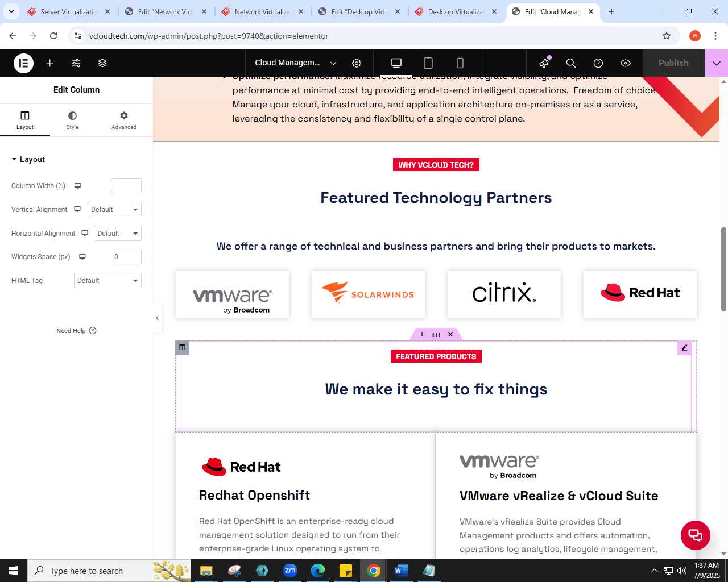Viewport: 728px width, 582px height.
Task: Delete section with X in section handle
Action: 450,335
